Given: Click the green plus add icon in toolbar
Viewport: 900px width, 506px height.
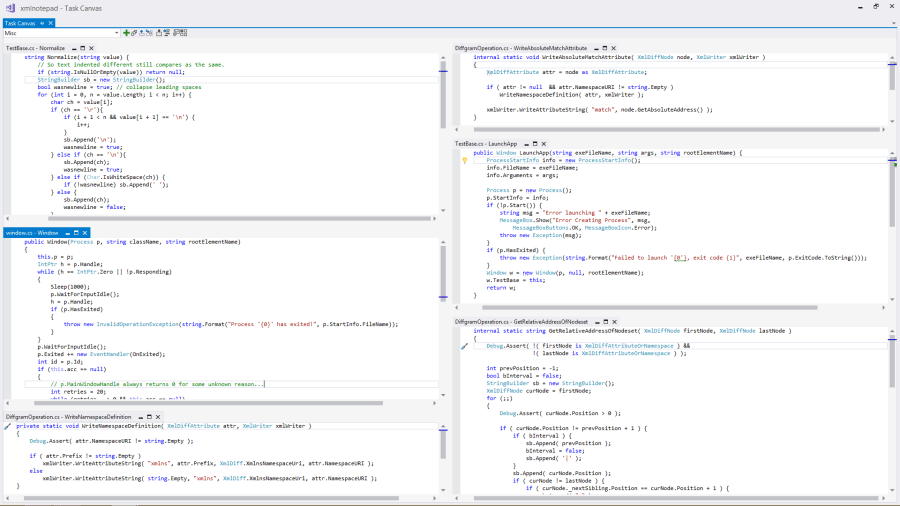Looking at the screenshot, I should pyautogui.click(x=128, y=33).
